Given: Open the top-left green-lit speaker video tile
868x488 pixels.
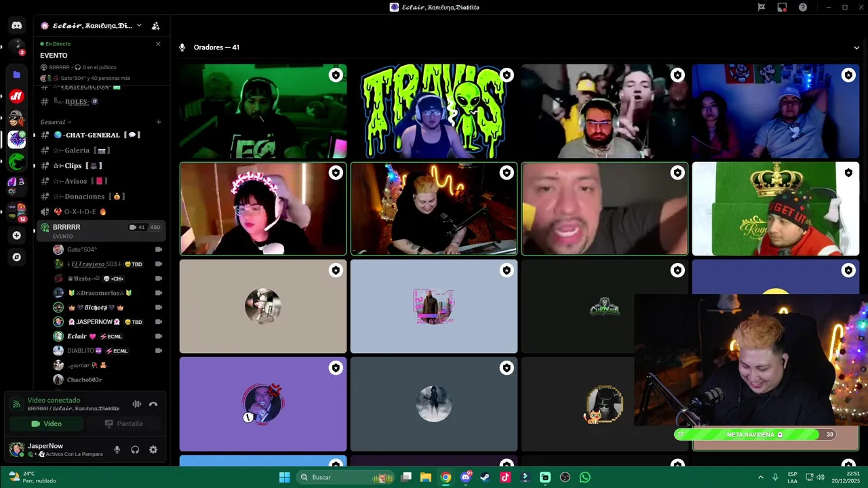Looking at the screenshot, I should click(263, 111).
